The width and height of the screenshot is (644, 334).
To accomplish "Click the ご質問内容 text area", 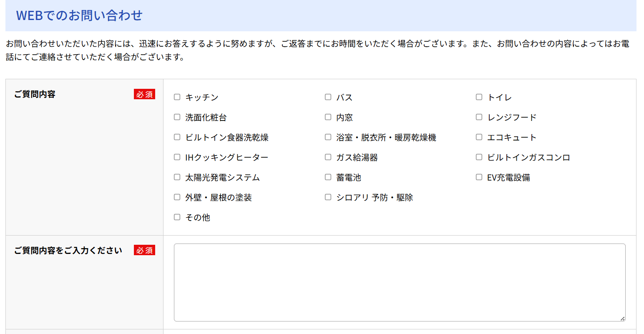I will click(399, 282).
